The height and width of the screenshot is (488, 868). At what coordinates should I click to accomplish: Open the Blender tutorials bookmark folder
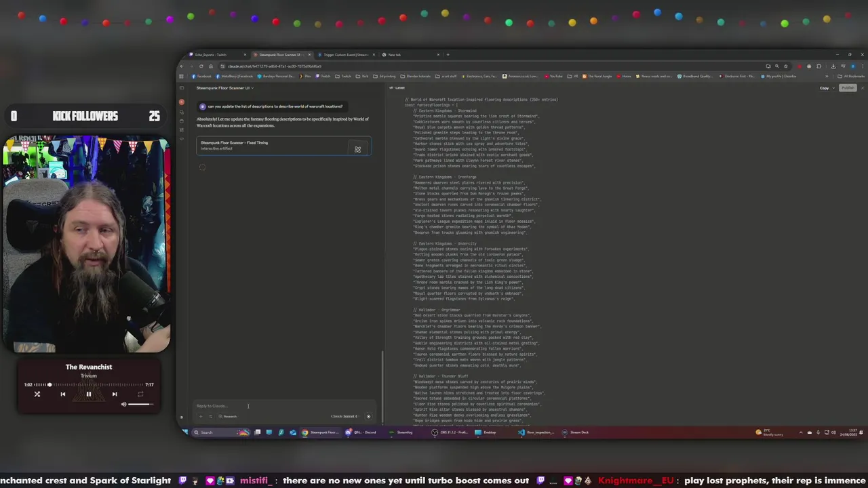coord(416,76)
